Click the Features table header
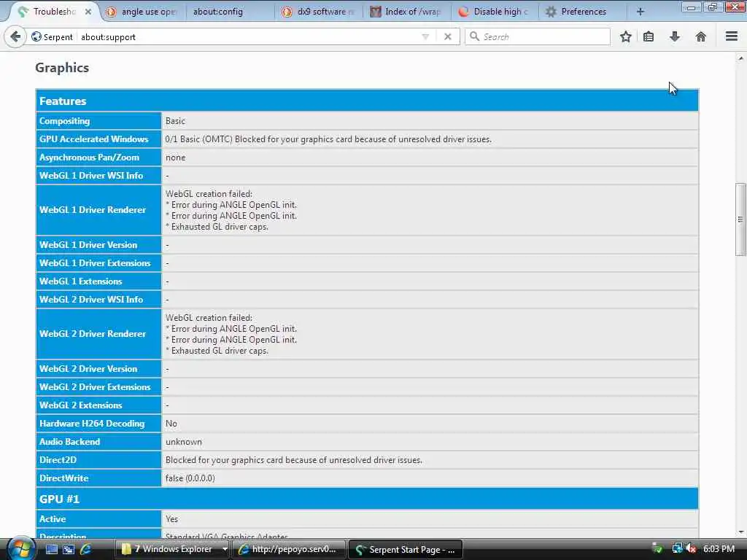 click(367, 101)
